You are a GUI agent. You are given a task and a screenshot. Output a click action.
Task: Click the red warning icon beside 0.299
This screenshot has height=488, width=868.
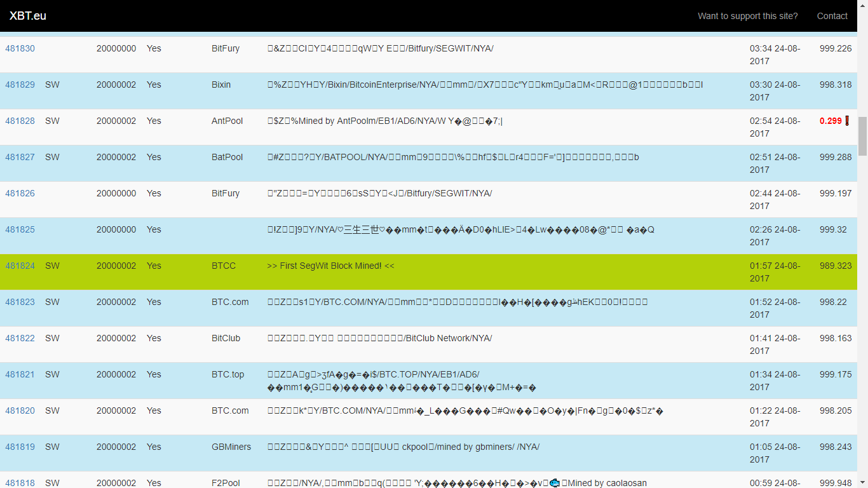847,121
